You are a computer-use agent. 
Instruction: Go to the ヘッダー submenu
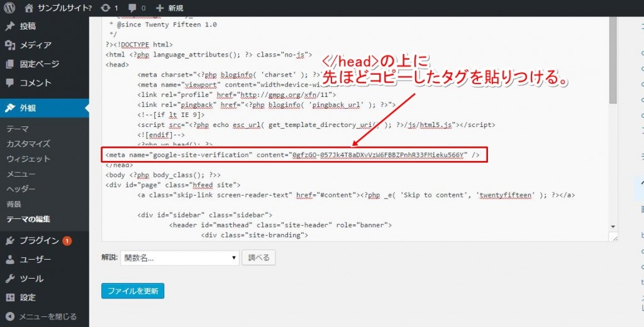(21, 189)
